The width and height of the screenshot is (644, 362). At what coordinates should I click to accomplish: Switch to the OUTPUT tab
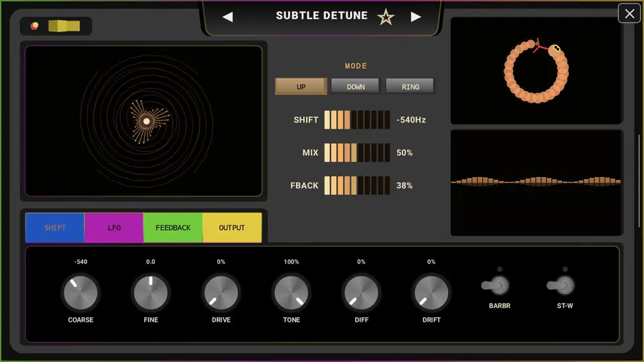(x=232, y=228)
